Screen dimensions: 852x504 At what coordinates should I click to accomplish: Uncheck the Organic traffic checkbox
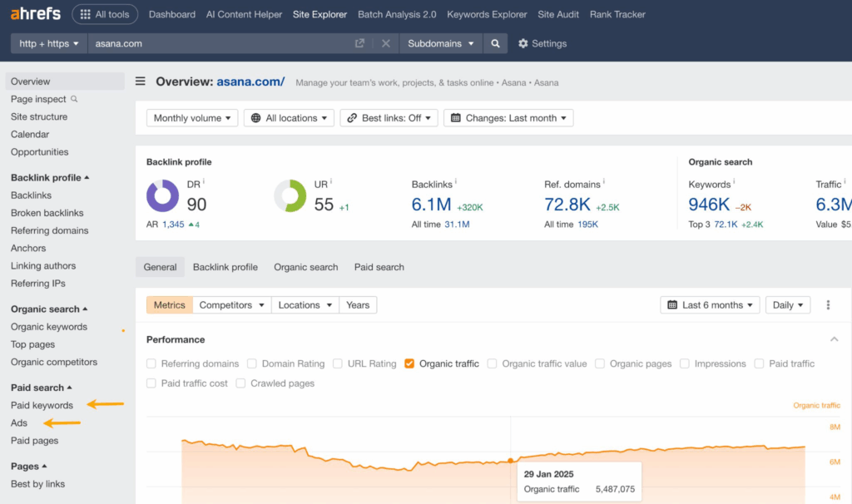click(409, 363)
